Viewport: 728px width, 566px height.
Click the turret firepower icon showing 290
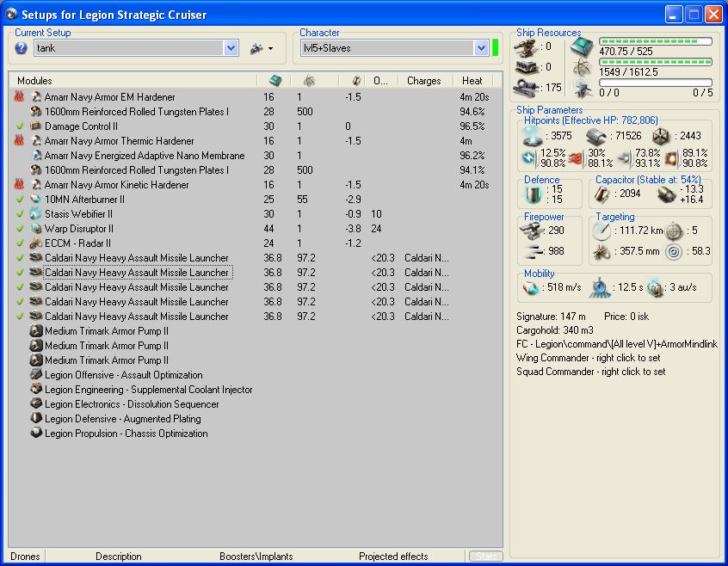pyautogui.click(x=532, y=231)
